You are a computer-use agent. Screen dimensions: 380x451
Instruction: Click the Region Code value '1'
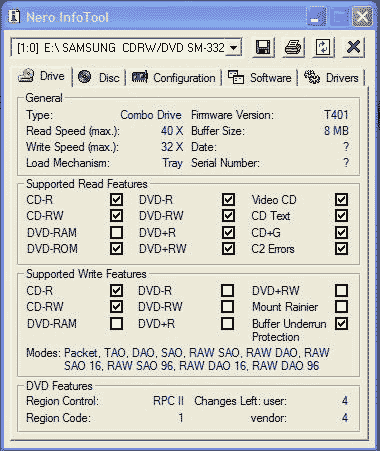point(181,418)
